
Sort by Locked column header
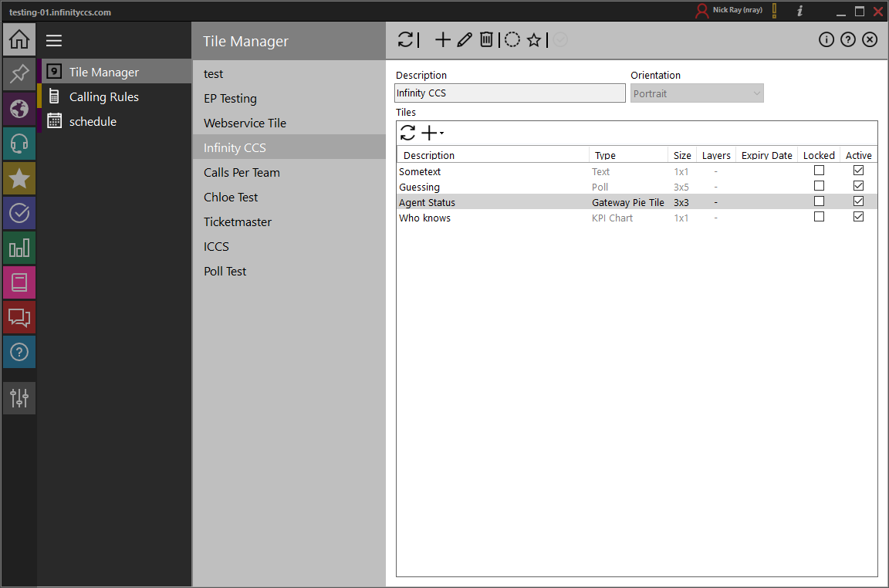point(819,155)
